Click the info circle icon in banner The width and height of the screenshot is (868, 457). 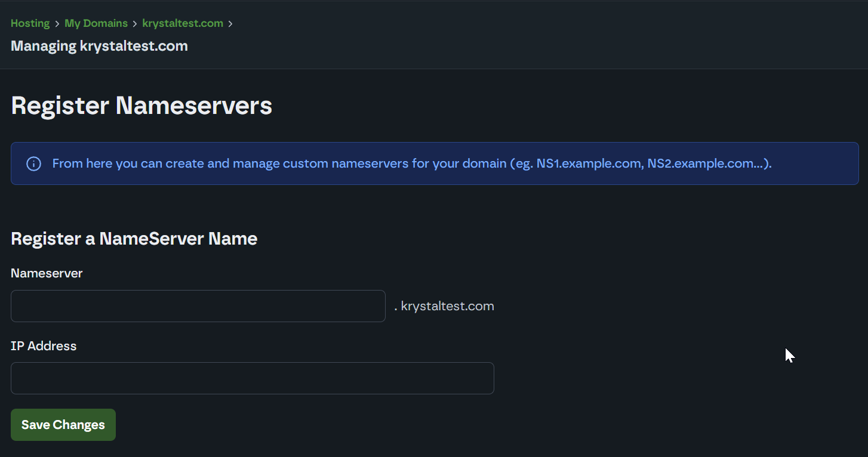point(34,163)
